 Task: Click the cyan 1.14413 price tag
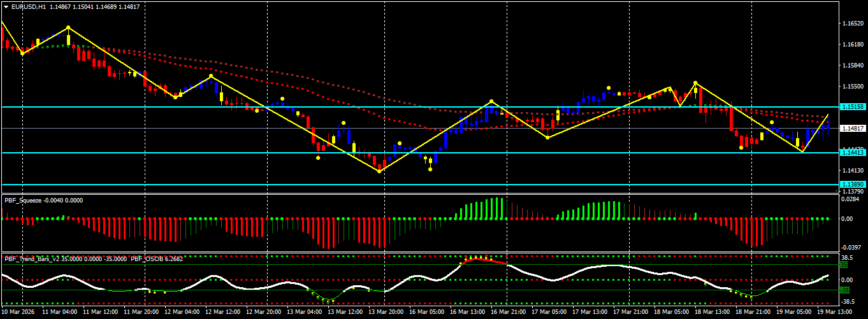(853, 153)
